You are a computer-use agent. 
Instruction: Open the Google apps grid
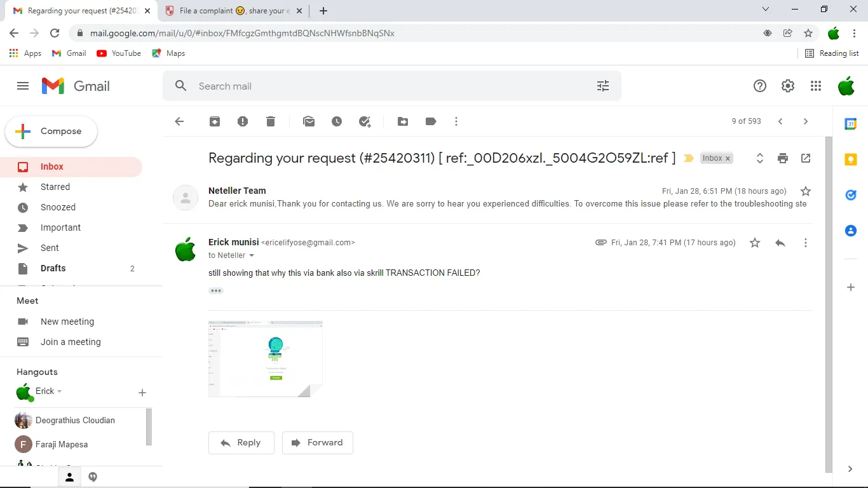click(816, 86)
